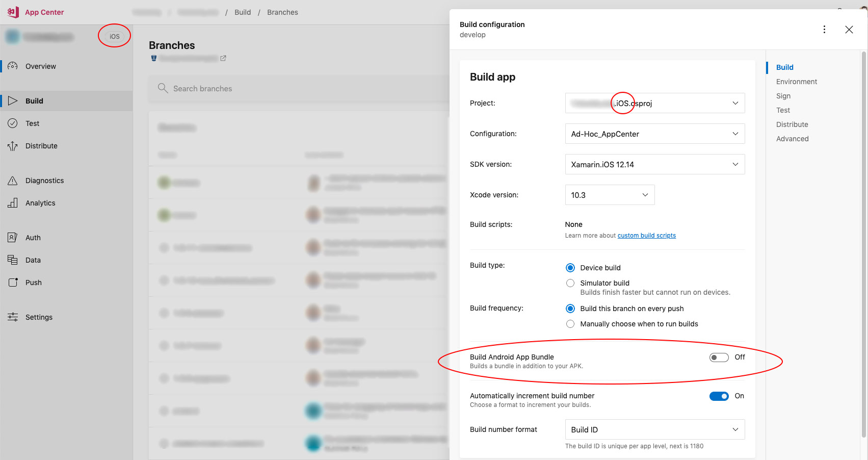This screenshot has height=460, width=868.
Task: Switch to the Sign settings section
Action: [x=783, y=96]
